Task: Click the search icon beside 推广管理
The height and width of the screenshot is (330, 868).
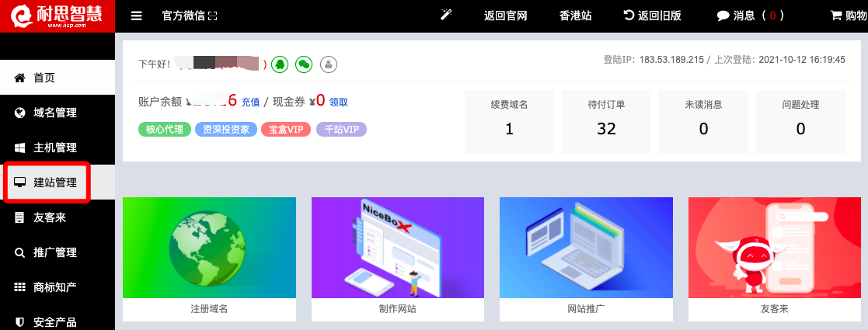Action: [x=20, y=252]
